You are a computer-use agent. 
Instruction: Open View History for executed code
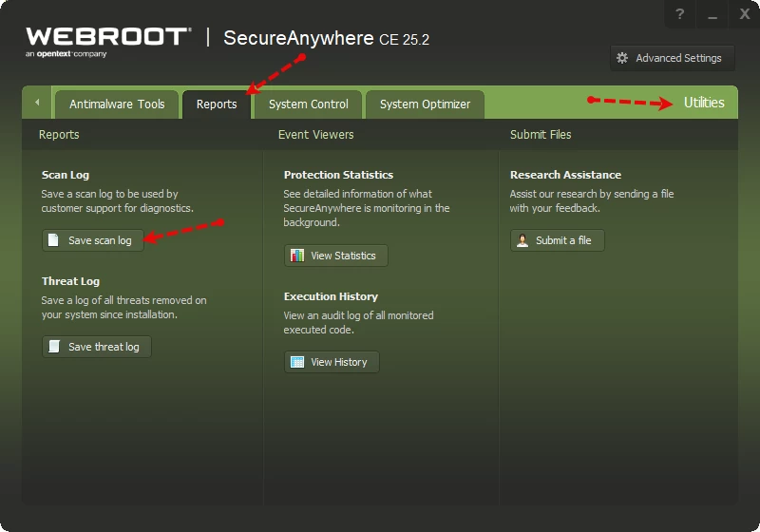point(332,362)
